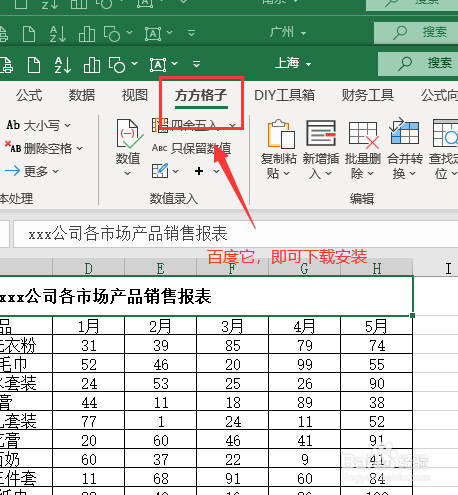Click the 只保留数值 button
The image size is (458, 495).
[x=191, y=148]
